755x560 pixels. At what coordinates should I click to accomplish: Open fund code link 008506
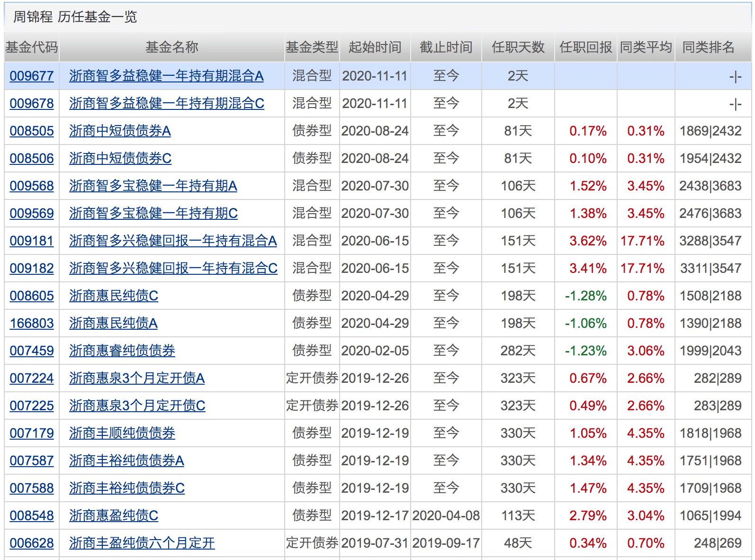[32, 158]
